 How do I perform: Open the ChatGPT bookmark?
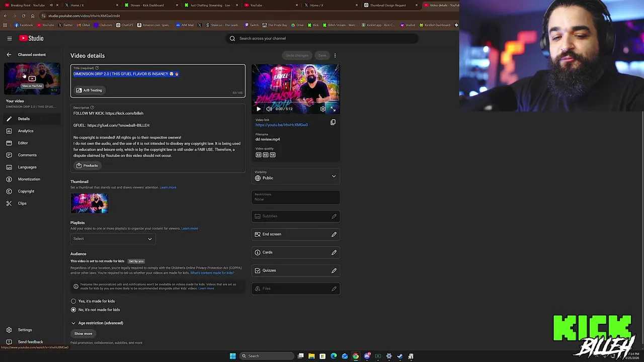(125, 25)
